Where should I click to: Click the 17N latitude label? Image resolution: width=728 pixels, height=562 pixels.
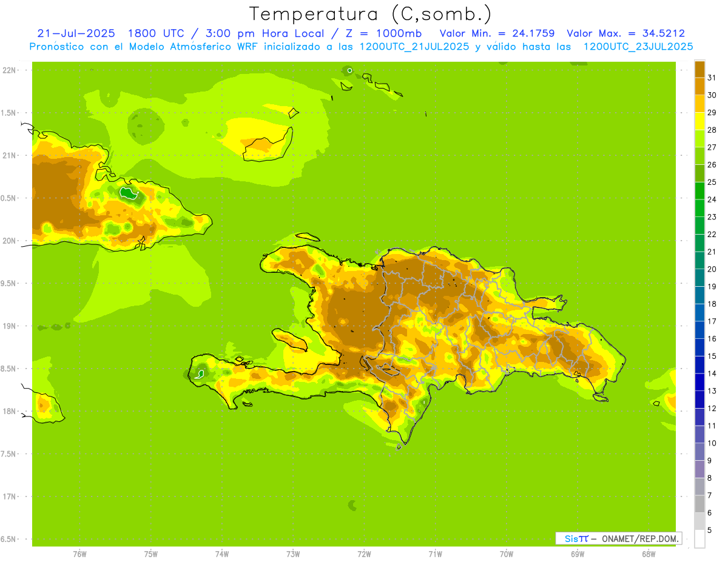(x=9, y=497)
